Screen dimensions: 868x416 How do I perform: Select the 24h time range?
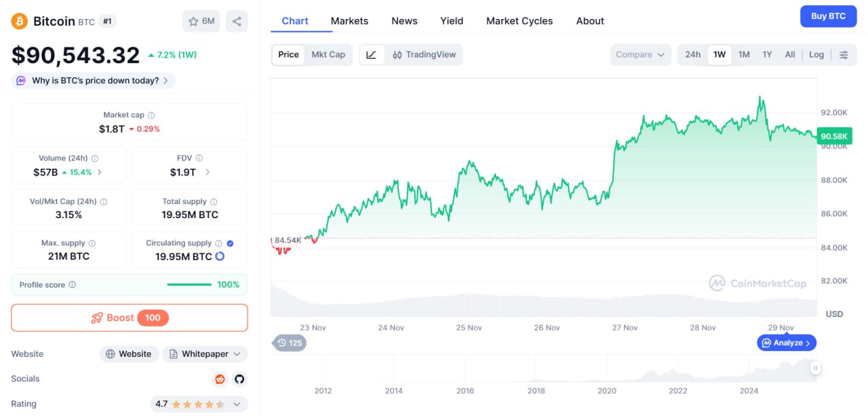tap(692, 55)
